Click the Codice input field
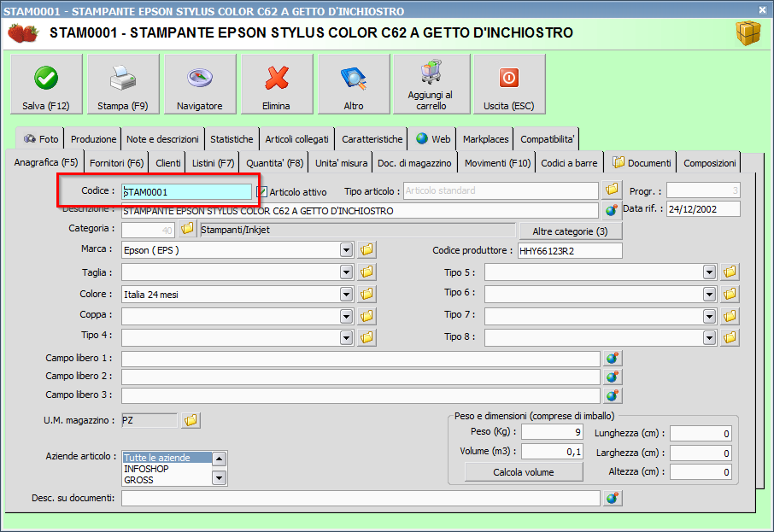The image size is (774, 532). pyautogui.click(x=186, y=192)
